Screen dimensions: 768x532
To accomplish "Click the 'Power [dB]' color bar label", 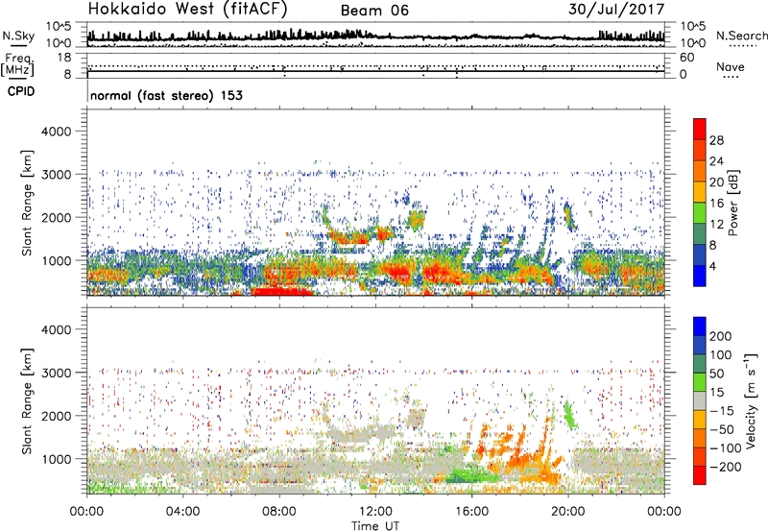I will click(x=733, y=203).
